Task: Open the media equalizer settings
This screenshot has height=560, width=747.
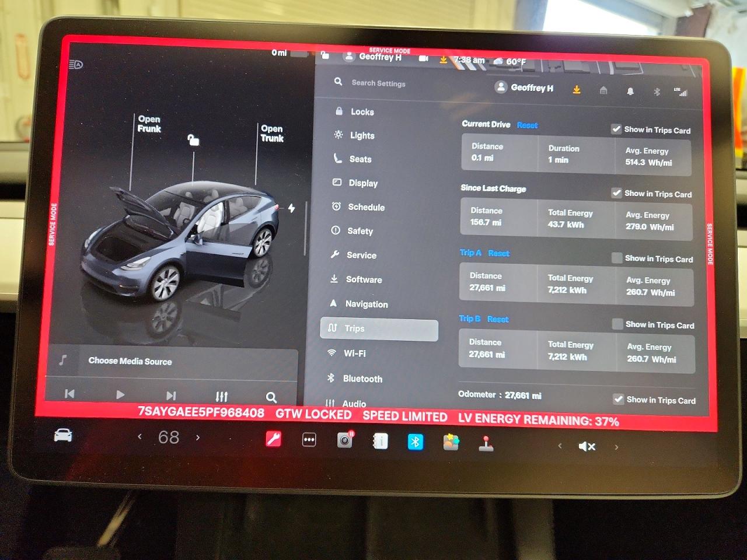Action: (222, 397)
